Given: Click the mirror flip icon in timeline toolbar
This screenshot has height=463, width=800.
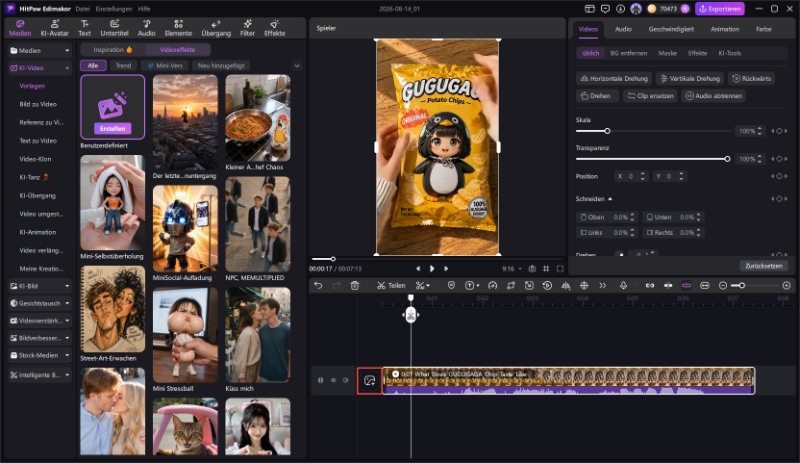Looking at the screenshot, I should [x=566, y=285].
